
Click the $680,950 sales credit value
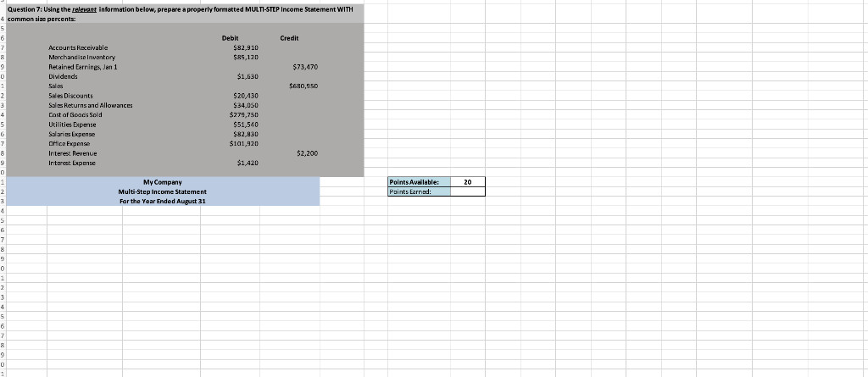303,86
